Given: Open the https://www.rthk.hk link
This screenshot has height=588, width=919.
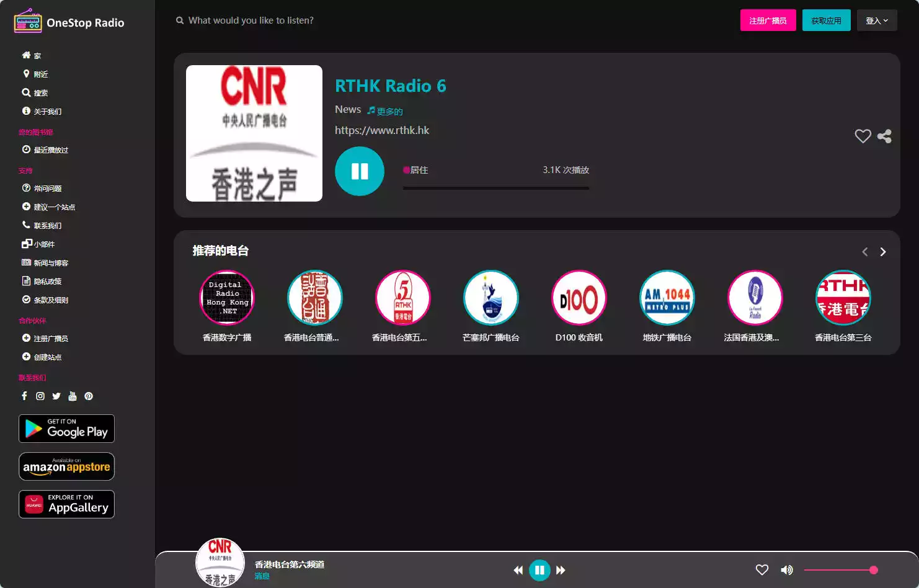Looking at the screenshot, I should coord(382,130).
